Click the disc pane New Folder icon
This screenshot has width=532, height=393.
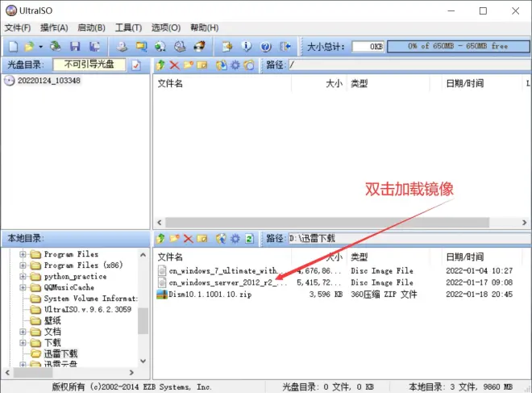pyautogui.click(x=189, y=65)
